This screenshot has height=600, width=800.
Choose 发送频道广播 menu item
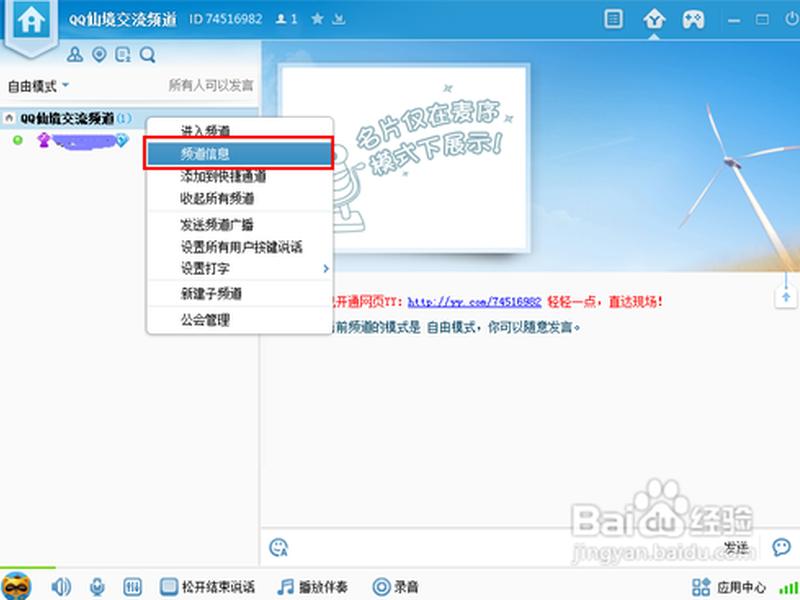point(240,224)
